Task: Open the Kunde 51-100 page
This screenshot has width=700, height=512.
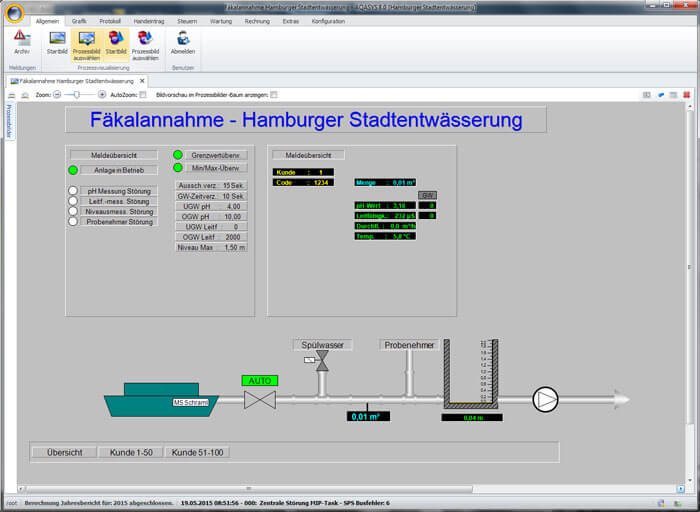Action: click(197, 452)
